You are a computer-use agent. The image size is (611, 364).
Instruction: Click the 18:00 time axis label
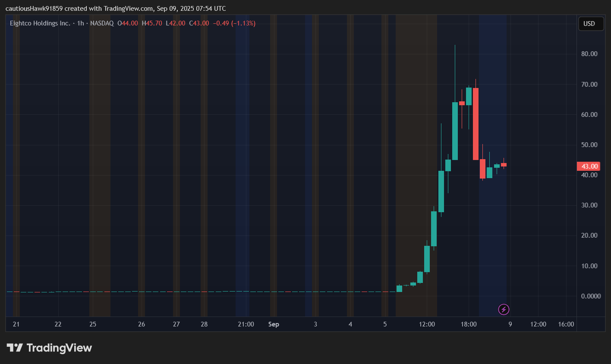469,324
